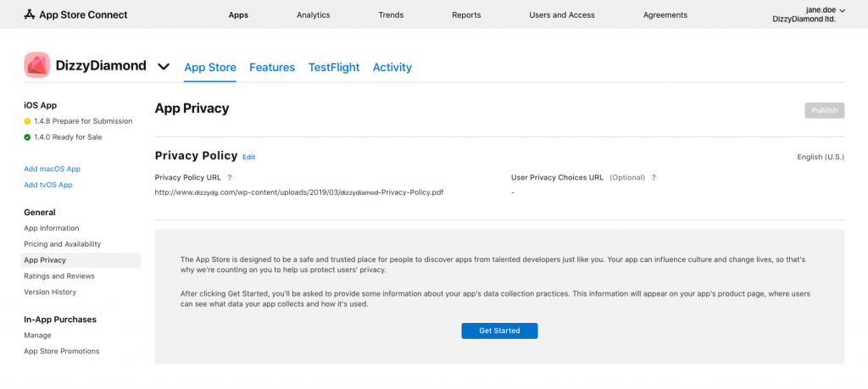Go to Users and Access

point(562,15)
